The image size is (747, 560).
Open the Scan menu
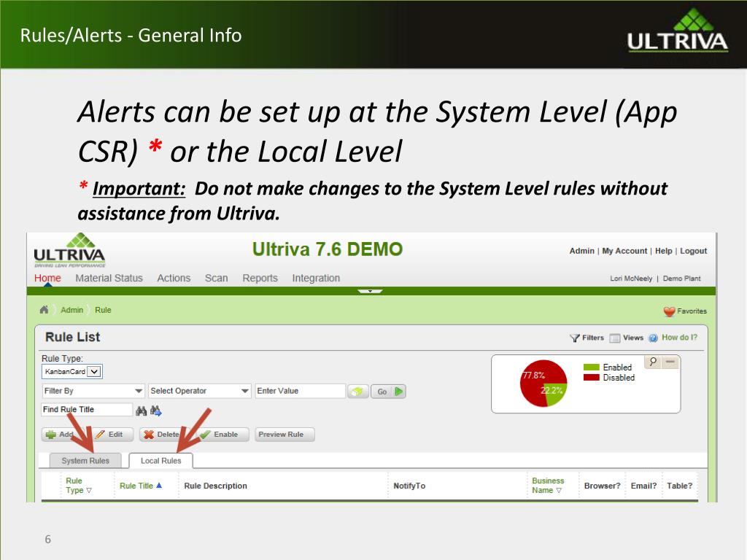point(216,278)
